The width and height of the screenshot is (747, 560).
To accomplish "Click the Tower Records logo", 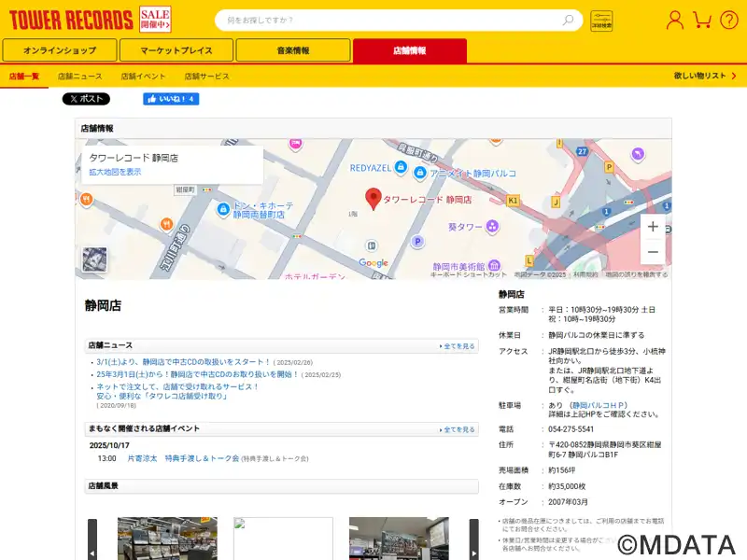I will [71, 20].
